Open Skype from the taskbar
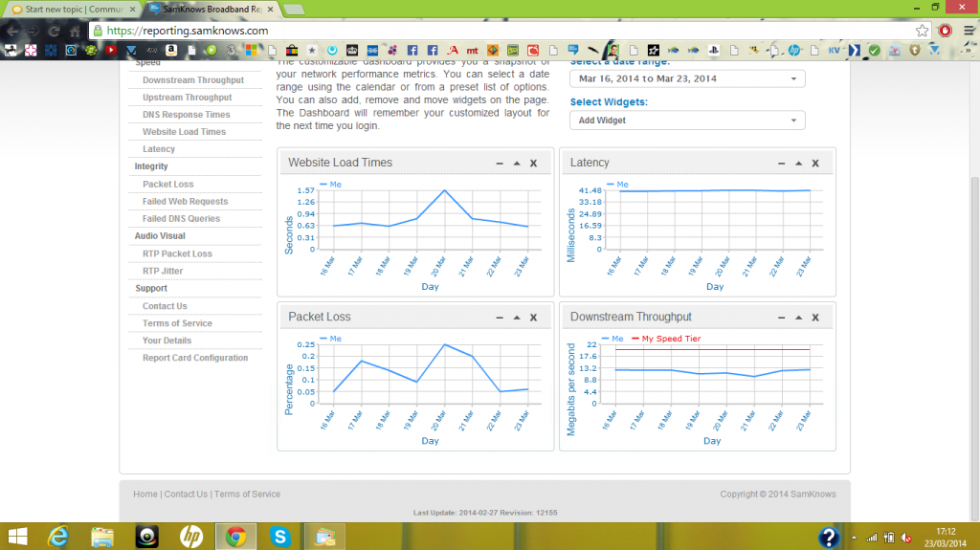This screenshot has height=550, width=980. tap(280, 537)
